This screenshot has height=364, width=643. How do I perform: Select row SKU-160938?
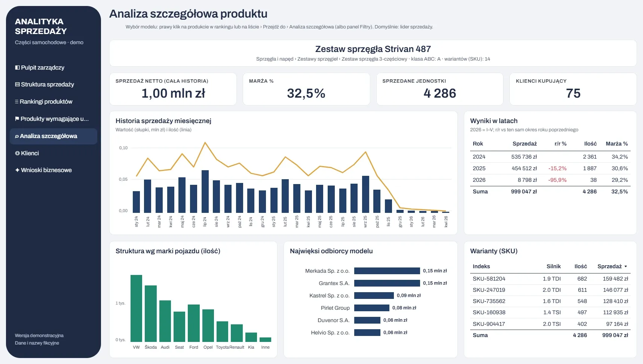(x=550, y=312)
